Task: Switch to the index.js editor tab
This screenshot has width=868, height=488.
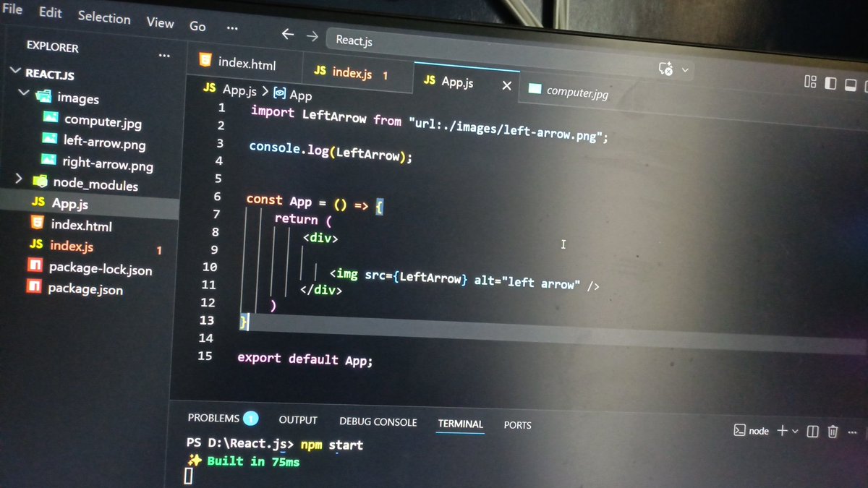Action: [x=352, y=73]
